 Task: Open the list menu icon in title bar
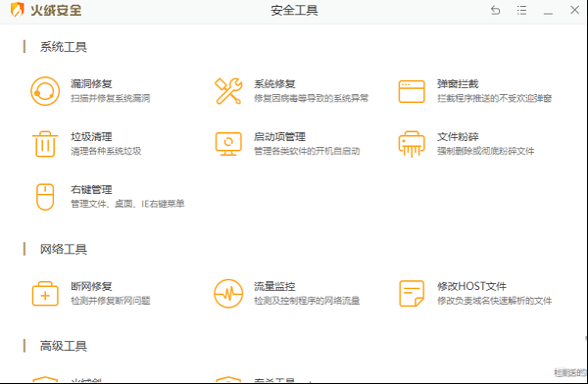(521, 10)
